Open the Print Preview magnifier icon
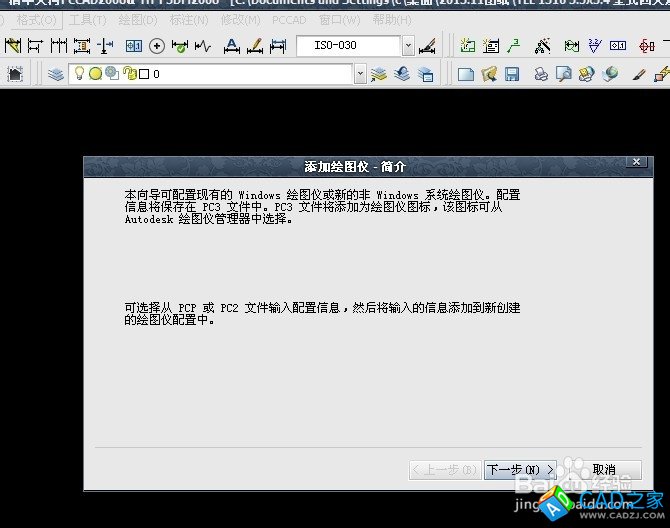 [563, 74]
